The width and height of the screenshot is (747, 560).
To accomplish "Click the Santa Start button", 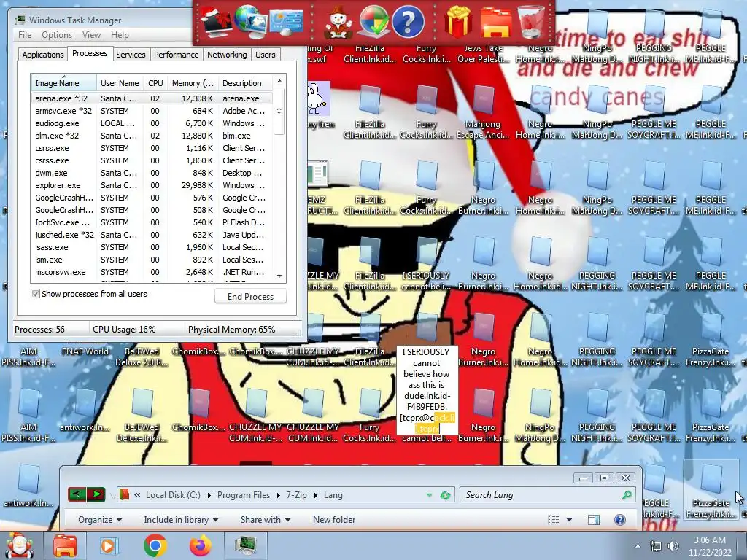I will point(19,545).
